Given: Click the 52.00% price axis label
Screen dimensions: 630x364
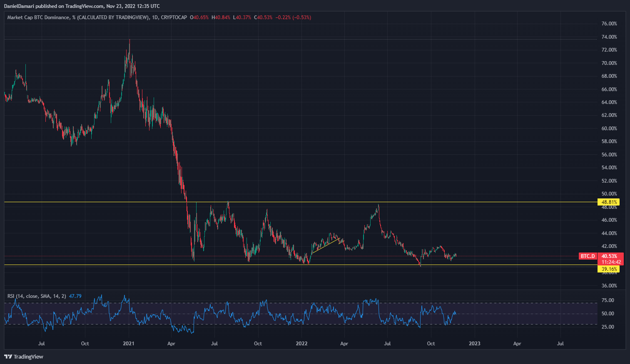Looking at the screenshot, I should (609, 181).
